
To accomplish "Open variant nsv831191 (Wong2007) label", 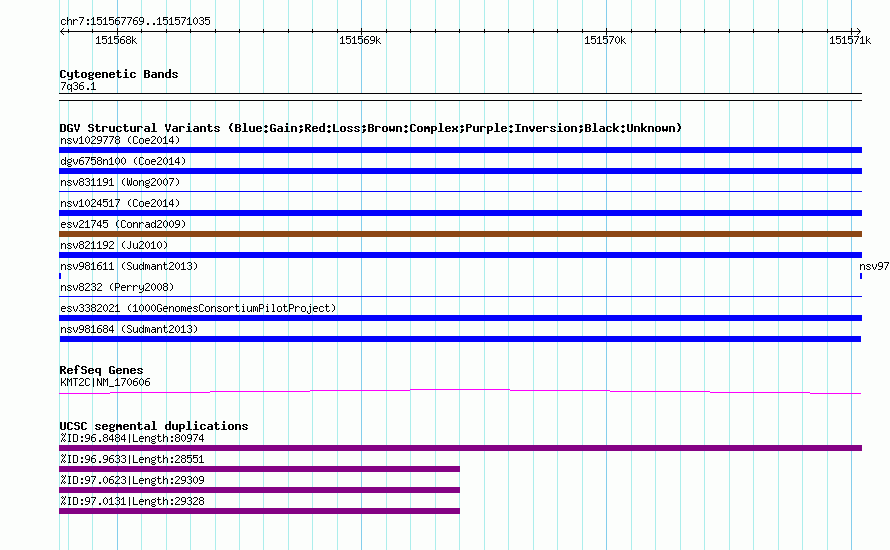I will coord(120,182).
